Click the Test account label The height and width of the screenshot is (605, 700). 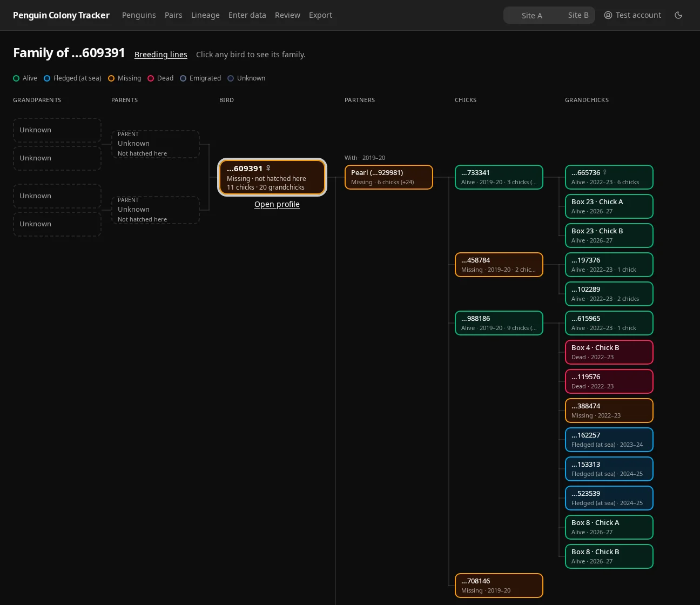[638, 15]
